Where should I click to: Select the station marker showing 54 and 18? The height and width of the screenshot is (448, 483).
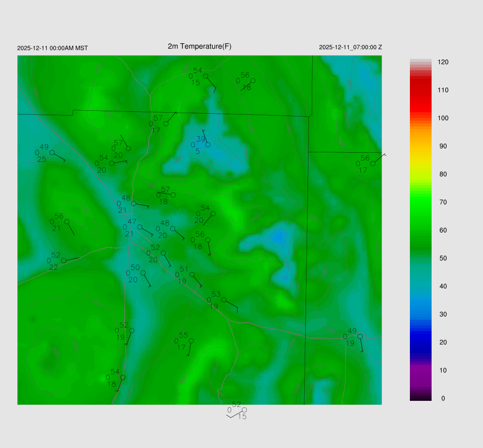[123, 377]
